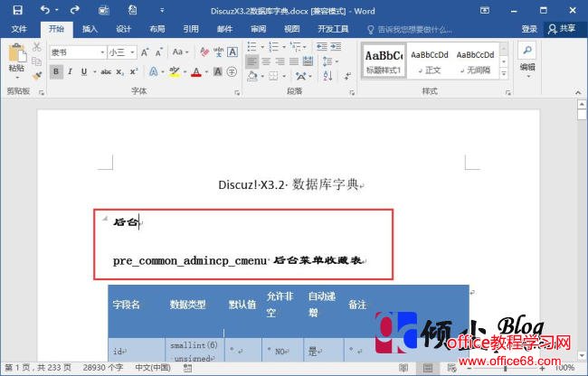This screenshot has width=588, height=376.
Task: Activate the Format Painter brush
Action: (x=37, y=76)
